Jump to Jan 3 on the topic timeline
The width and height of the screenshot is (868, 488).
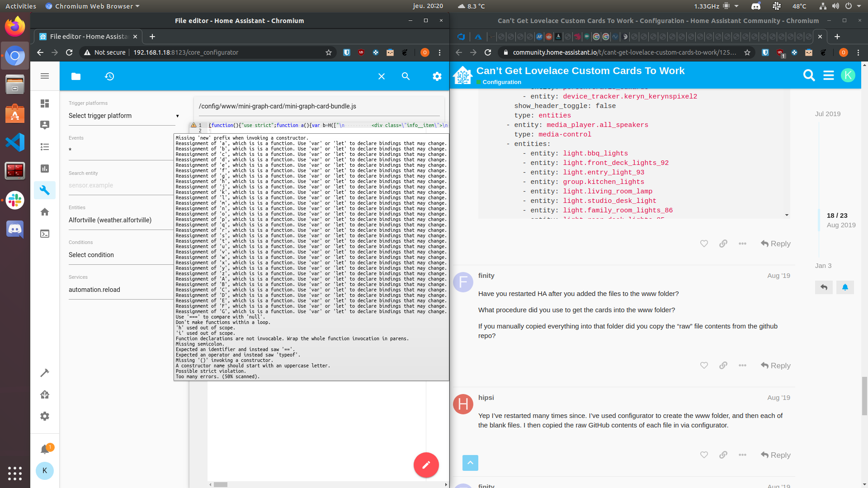[x=823, y=266]
